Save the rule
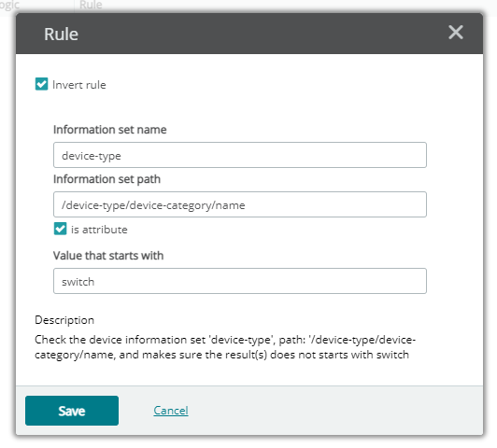Screen dimensions: 497x448 [72, 411]
